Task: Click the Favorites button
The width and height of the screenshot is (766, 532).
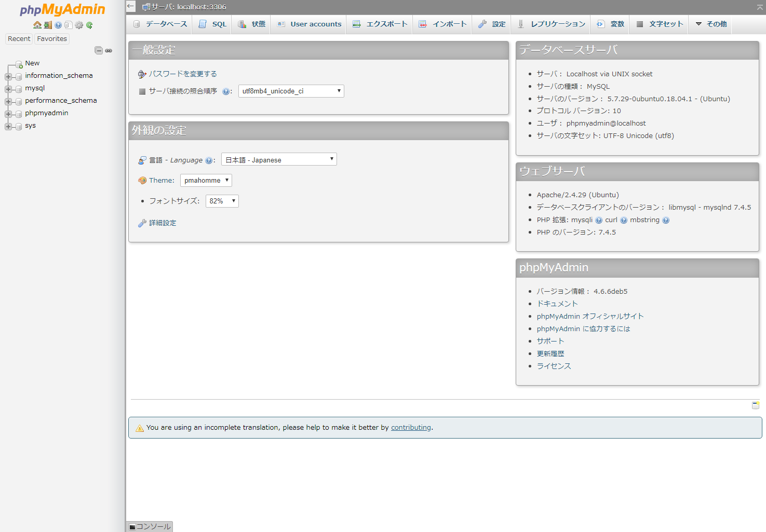Action: [x=52, y=39]
